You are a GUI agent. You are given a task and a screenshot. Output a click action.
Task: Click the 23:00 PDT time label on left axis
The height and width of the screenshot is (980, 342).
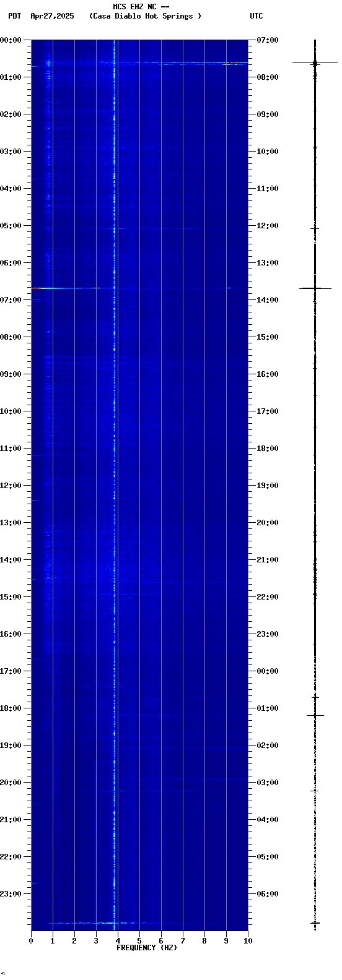11,894
